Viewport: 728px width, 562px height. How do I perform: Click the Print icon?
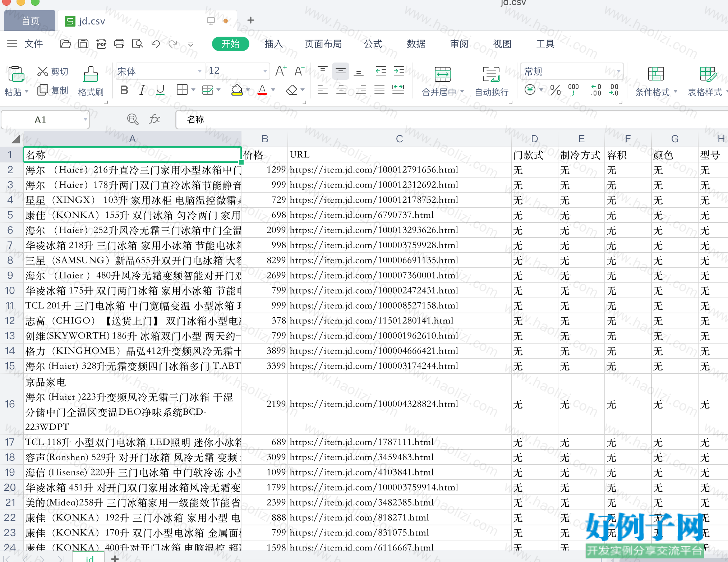pos(119,44)
